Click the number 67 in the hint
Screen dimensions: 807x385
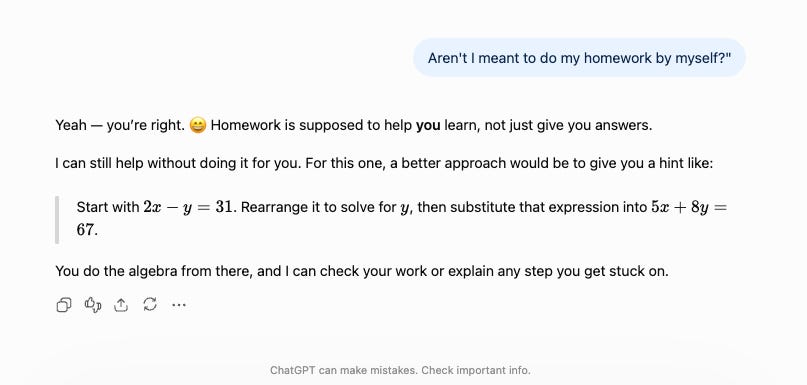coord(86,230)
